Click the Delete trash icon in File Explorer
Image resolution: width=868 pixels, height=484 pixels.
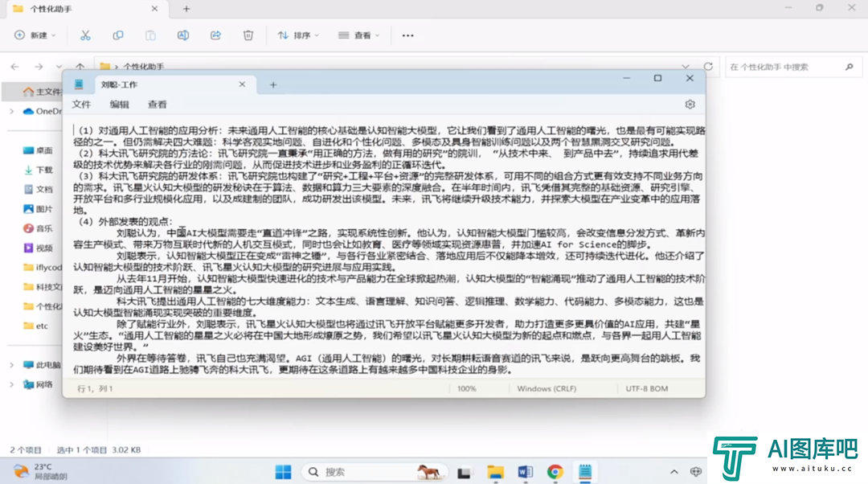[248, 35]
